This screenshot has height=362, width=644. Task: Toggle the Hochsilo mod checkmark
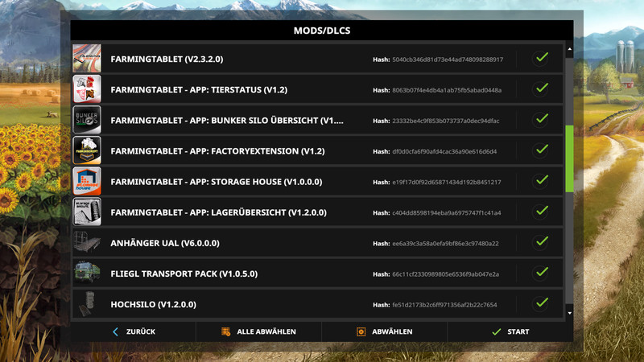[542, 303]
